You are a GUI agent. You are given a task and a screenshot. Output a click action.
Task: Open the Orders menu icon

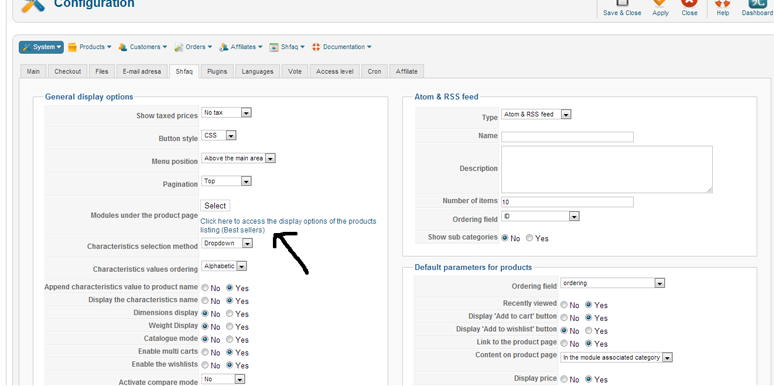click(179, 47)
